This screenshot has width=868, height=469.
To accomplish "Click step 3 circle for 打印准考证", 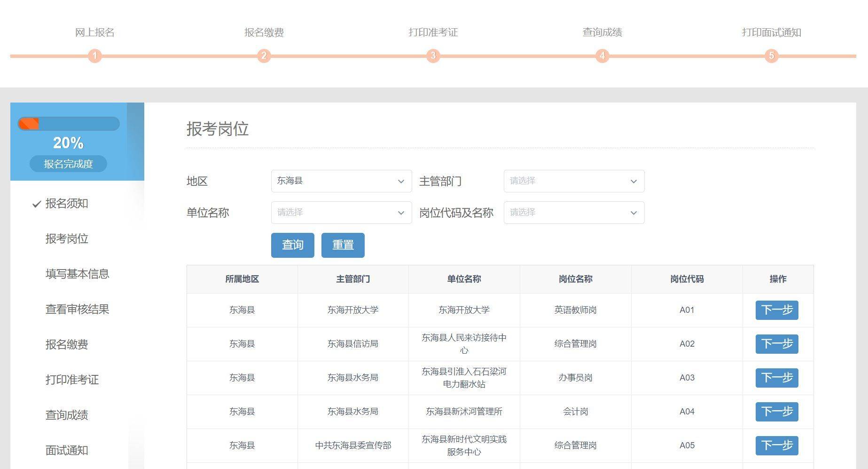I will pyautogui.click(x=433, y=56).
